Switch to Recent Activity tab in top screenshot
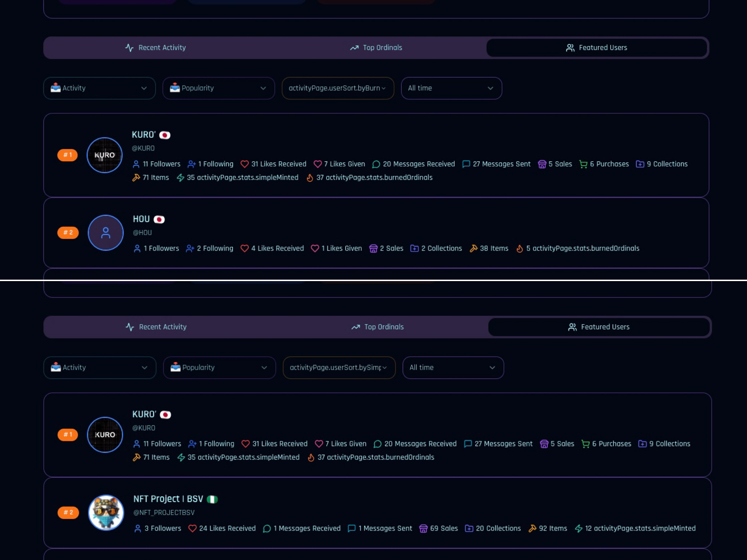The height and width of the screenshot is (560, 747). [x=156, y=48]
